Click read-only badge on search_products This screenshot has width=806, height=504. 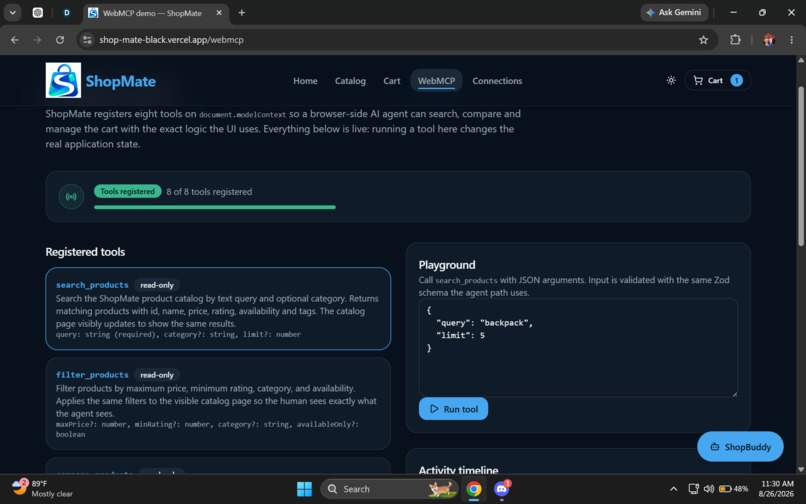pyautogui.click(x=157, y=285)
